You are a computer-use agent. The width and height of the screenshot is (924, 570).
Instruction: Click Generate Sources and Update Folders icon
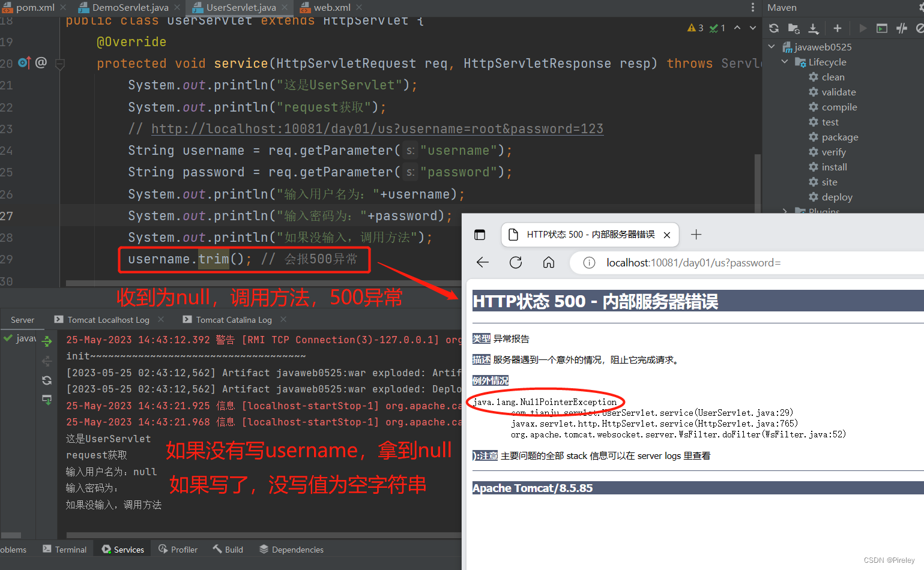[x=794, y=28]
